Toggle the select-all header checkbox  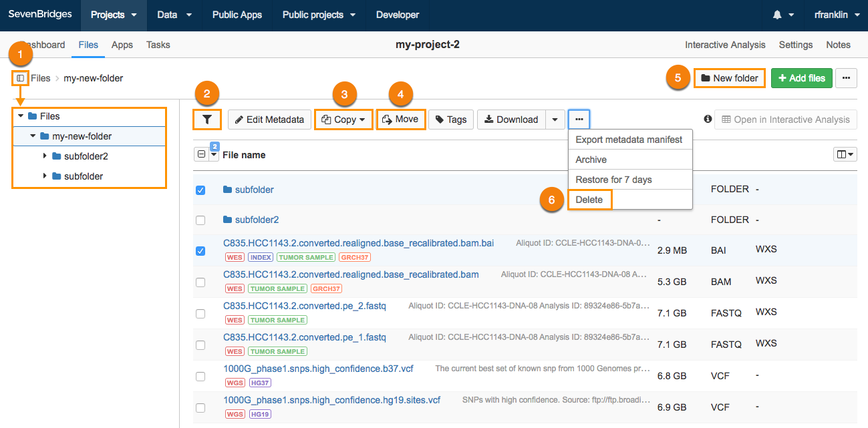[x=201, y=154]
